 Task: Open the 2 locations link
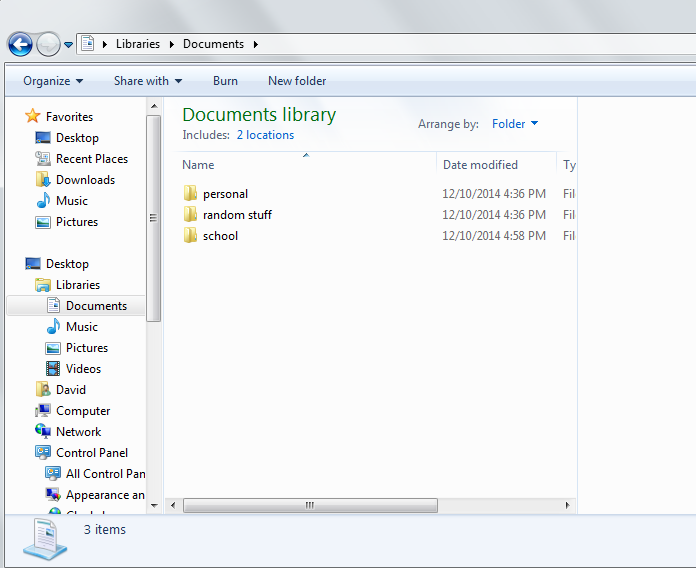(265, 135)
